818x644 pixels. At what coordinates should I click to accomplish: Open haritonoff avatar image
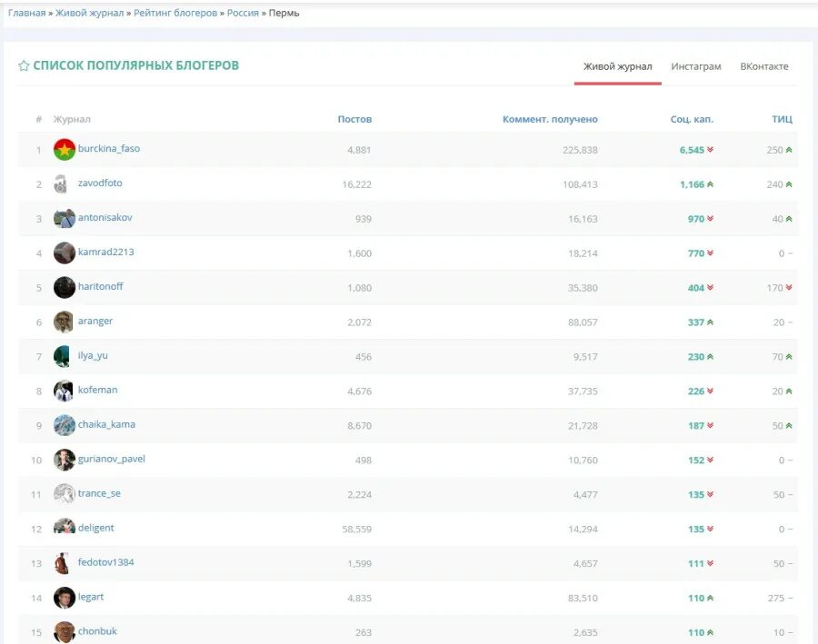click(x=65, y=287)
